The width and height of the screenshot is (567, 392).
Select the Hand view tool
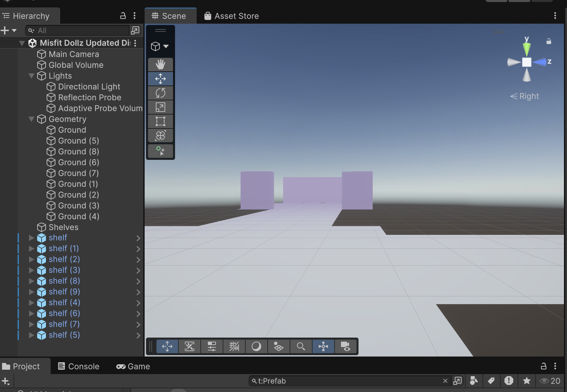click(x=160, y=64)
